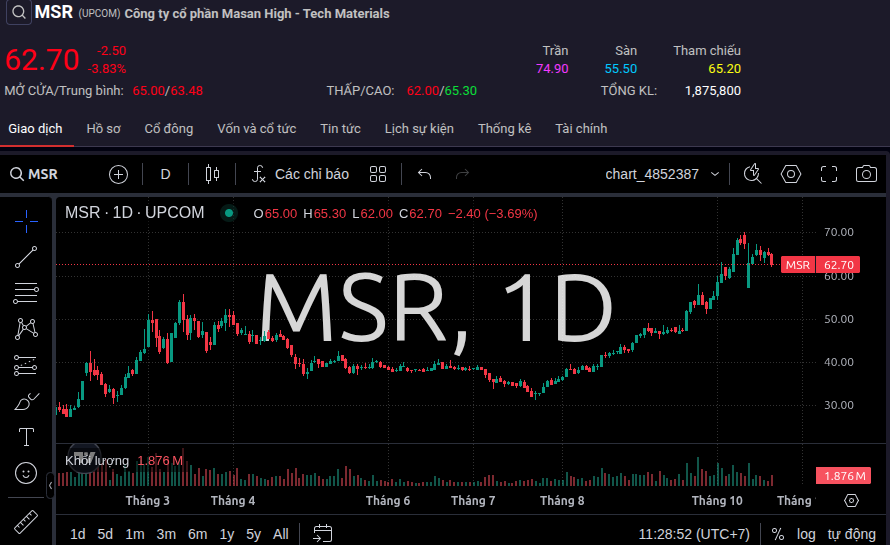Select the ruler measure tool
The image size is (890, 545).
click(x=26, y=522)
